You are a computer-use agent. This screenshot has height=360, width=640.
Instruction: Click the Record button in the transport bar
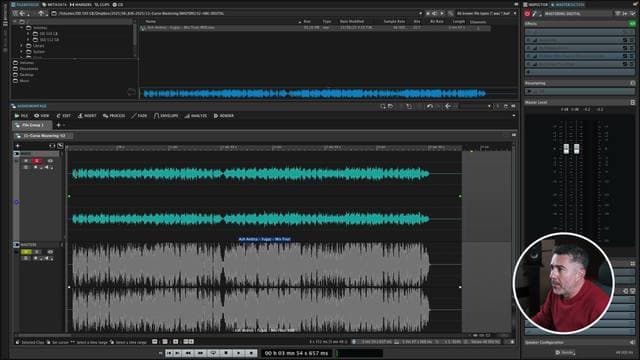251,353
